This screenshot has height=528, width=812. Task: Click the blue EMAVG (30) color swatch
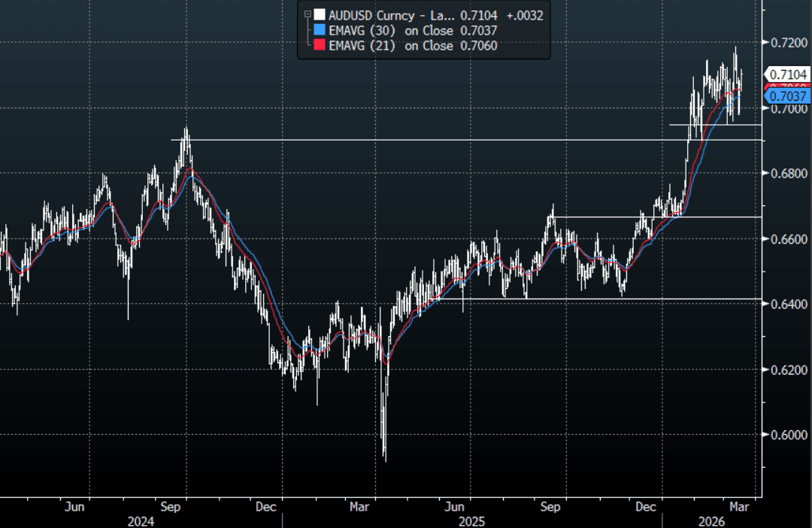[x=320, y=30]
